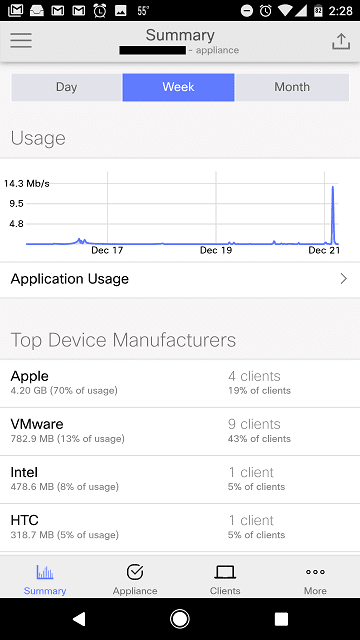
Task: Tap the Dec 17 chart label
Action: click(107, 250)
